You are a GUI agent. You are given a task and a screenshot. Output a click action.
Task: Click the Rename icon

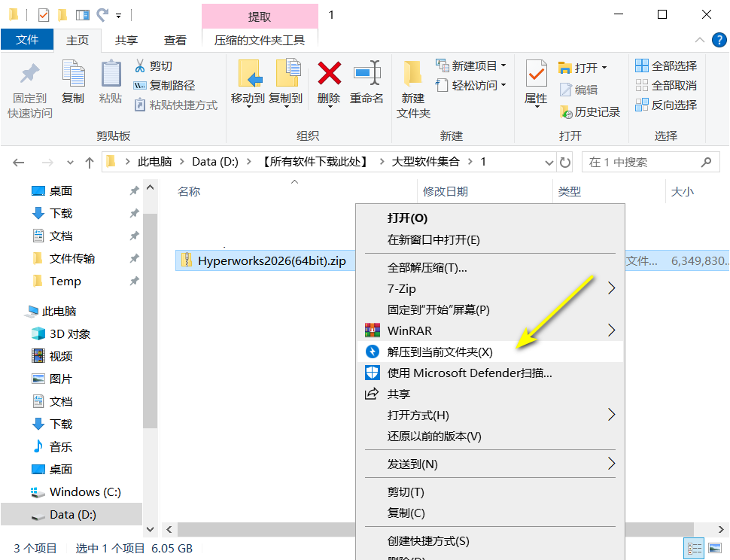pyautogui.click(x=367, y=74)
